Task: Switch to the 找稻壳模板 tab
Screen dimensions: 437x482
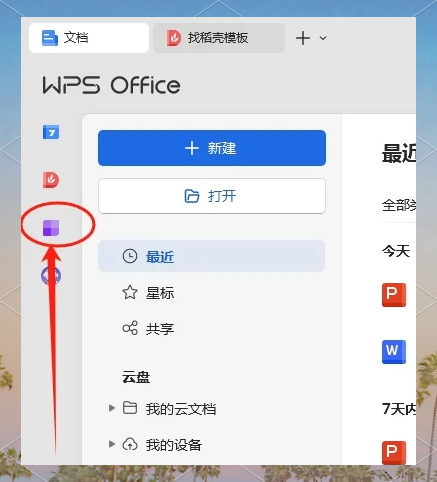Action: 219,38
